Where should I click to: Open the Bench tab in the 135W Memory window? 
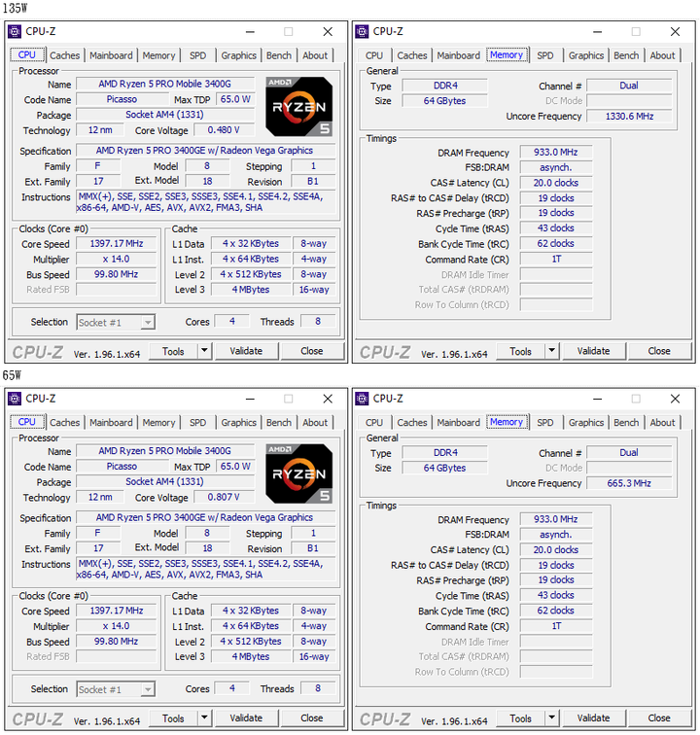point(626,55)
